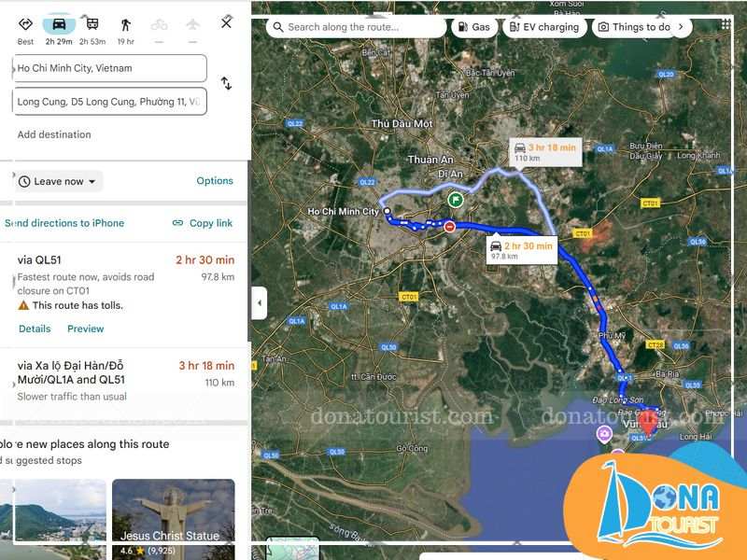Select the walking travel mode
Screen dimensions: 747x560
125,24
